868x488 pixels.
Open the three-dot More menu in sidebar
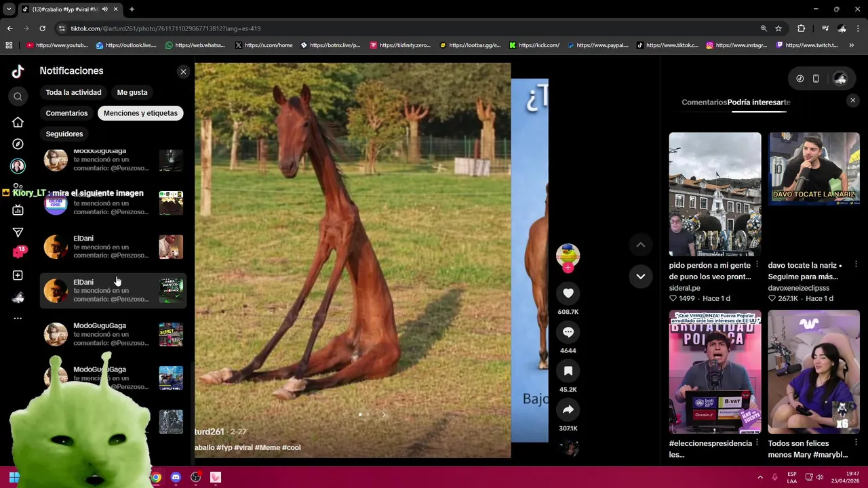18,318
